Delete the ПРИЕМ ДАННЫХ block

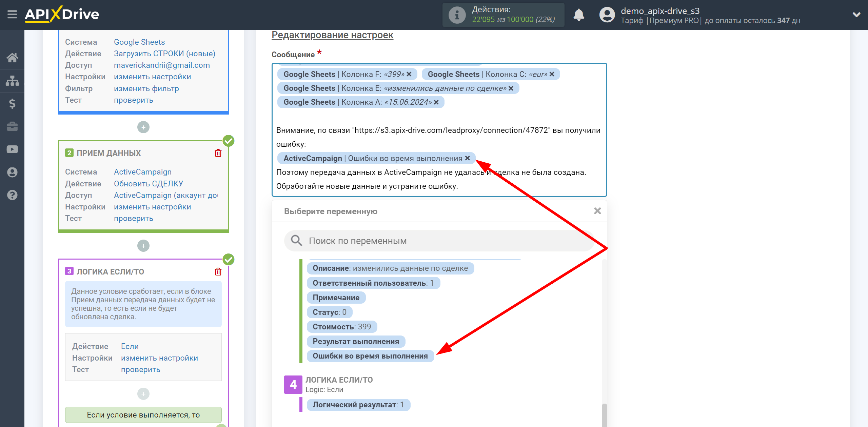point(218,153)
